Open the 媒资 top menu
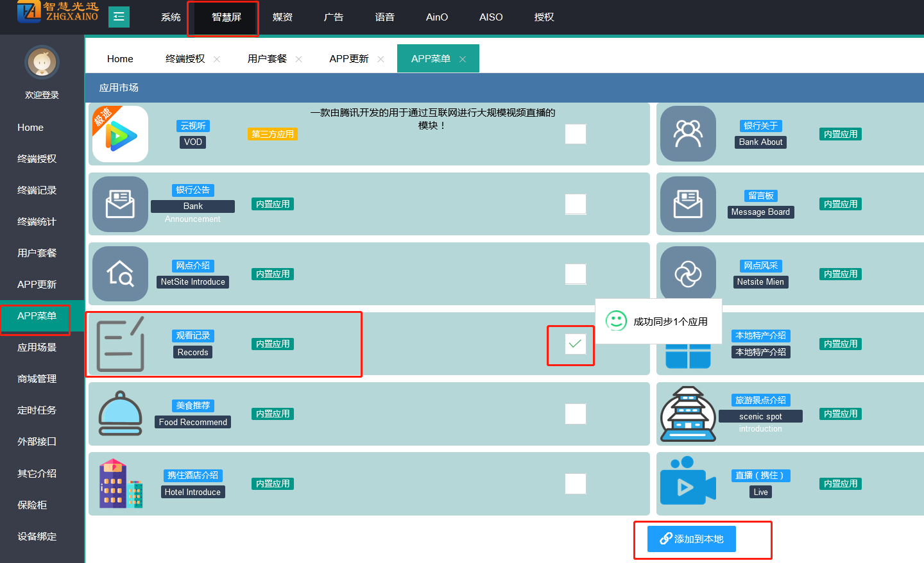 282,17
